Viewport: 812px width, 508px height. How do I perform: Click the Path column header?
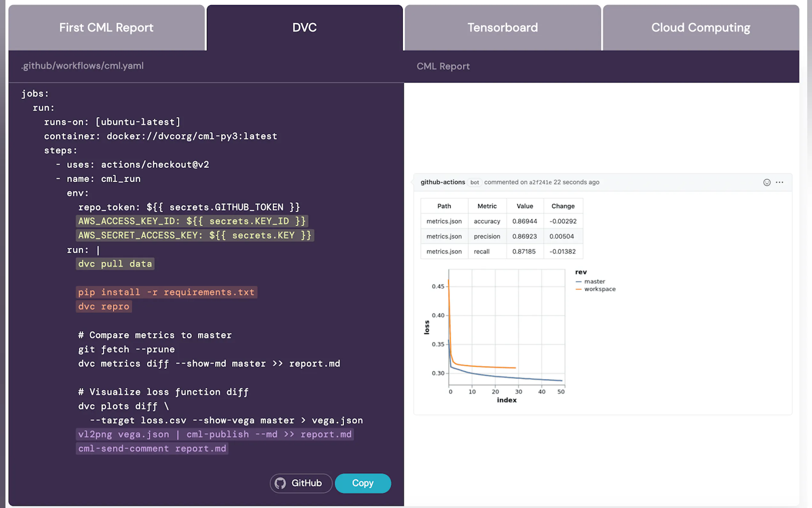(x=444, y=206)
